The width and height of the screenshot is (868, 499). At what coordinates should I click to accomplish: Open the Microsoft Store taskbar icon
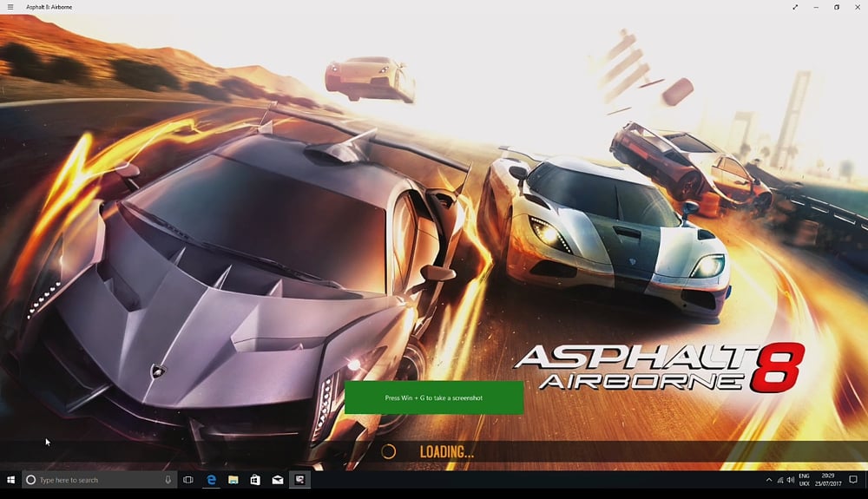[255, 480]
